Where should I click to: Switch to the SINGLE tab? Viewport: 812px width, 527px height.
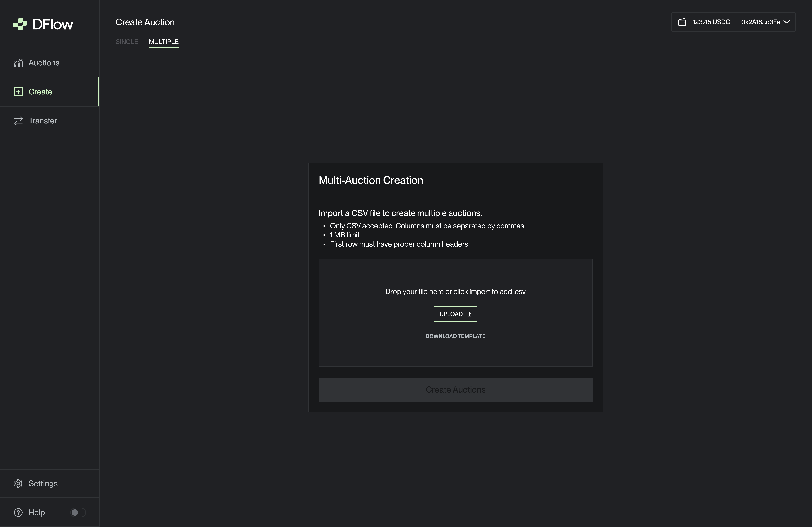(127, 42)
